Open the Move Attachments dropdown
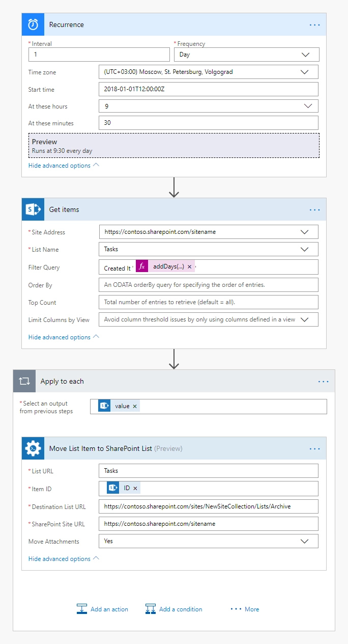 [x=209, y=541]
